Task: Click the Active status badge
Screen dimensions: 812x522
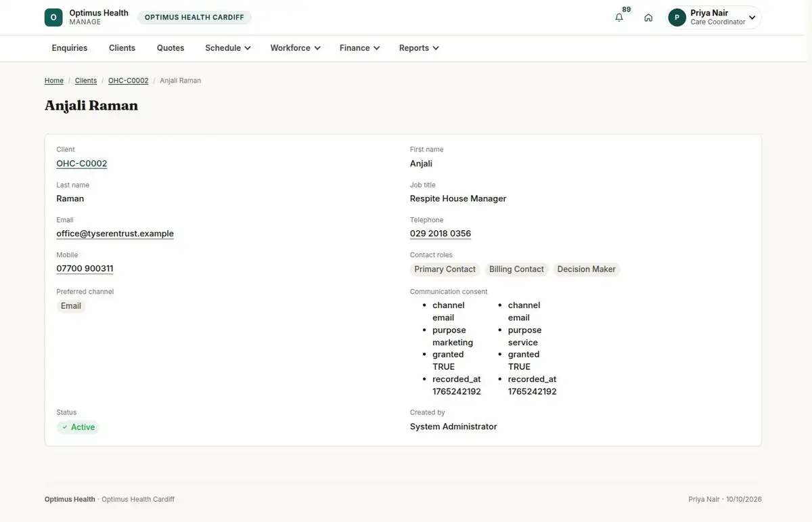Action: (78, 427)
